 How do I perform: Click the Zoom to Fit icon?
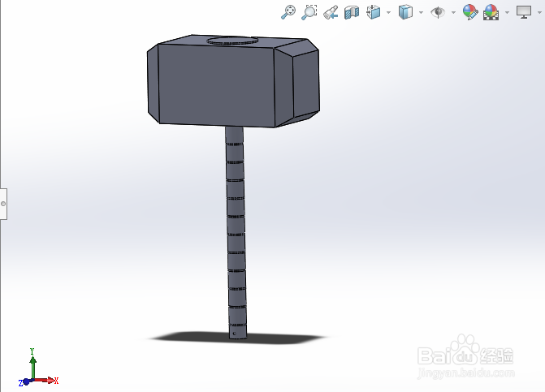[288, 12]
